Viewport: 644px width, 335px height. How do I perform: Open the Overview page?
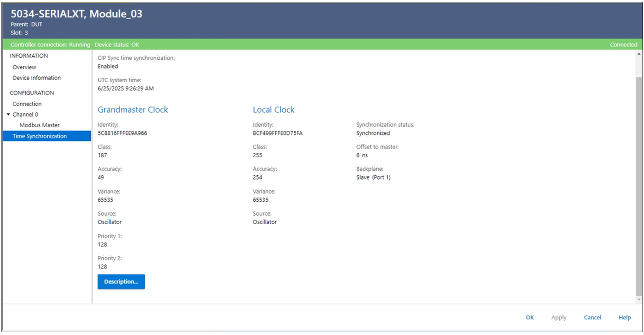coord(24,67)
